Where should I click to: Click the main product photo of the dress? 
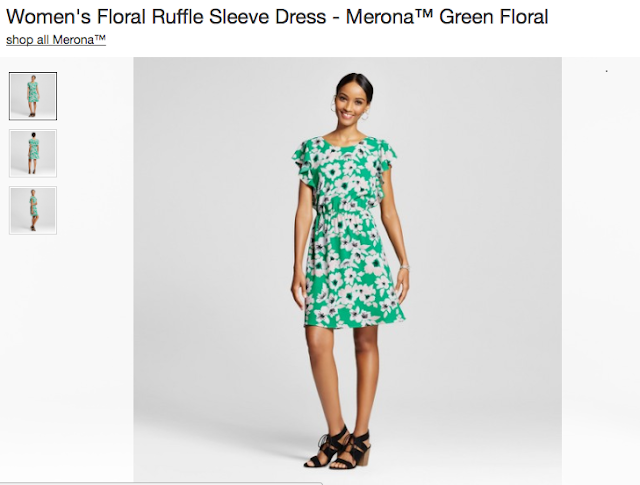coord(347,269)
